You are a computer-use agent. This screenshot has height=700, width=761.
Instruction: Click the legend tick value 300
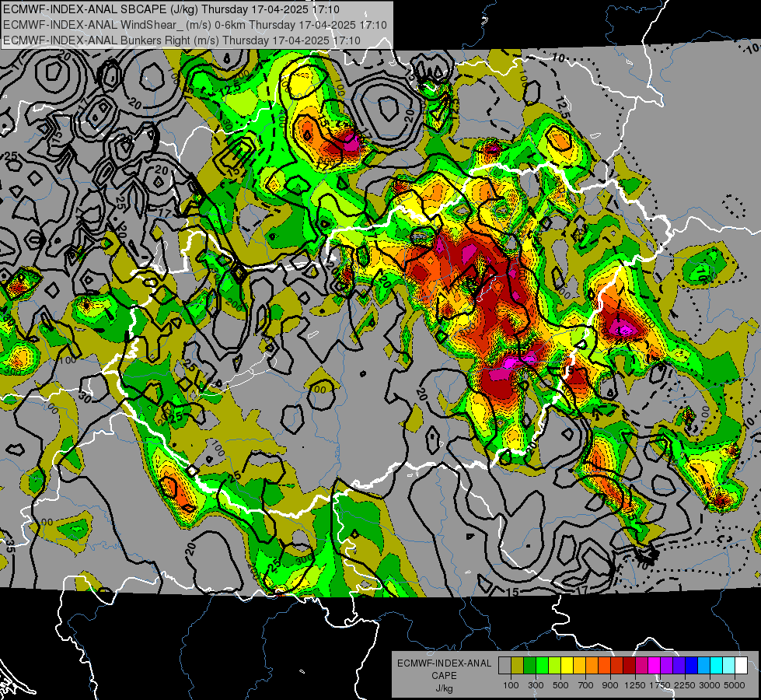(536, 685)
